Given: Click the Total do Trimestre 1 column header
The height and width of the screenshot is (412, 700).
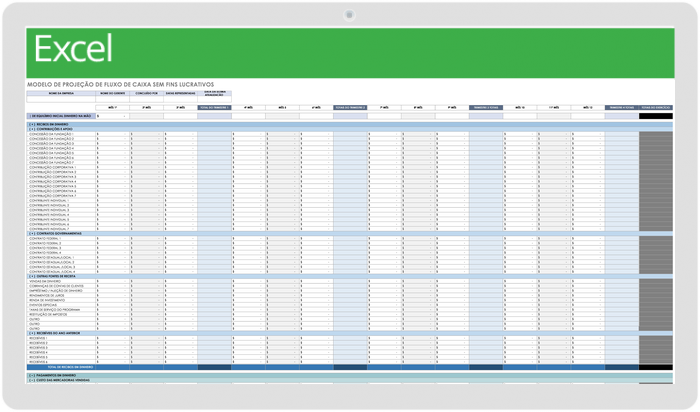Looking at the screenshot, I should click(x=214, y=107).
